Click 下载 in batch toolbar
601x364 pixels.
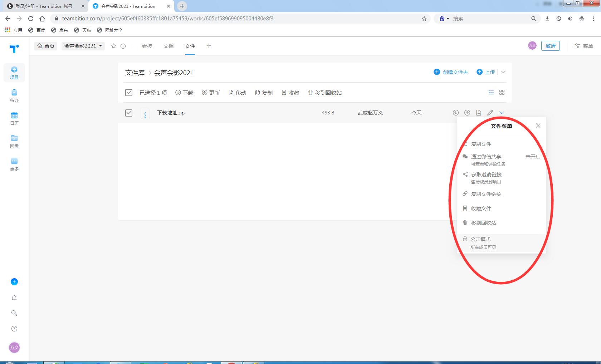(x=184, y=93)
